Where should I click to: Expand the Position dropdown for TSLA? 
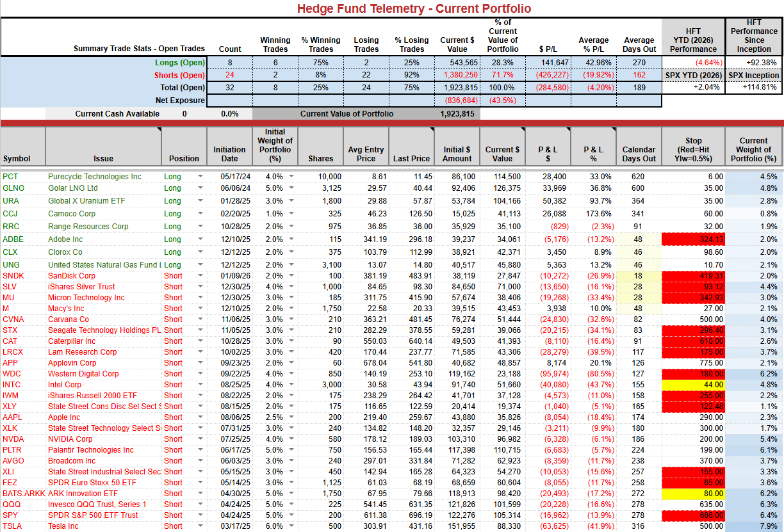pyautogui.click(x=200, y=526)
